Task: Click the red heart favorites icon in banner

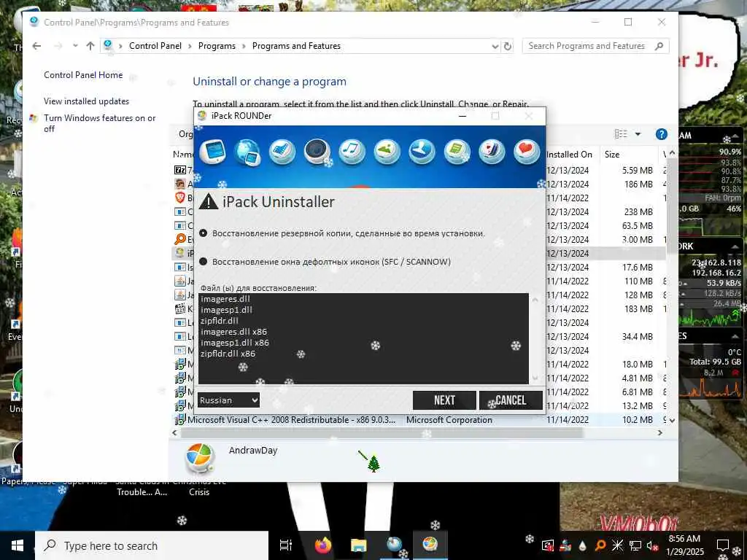Action: [x=527, y=152]
